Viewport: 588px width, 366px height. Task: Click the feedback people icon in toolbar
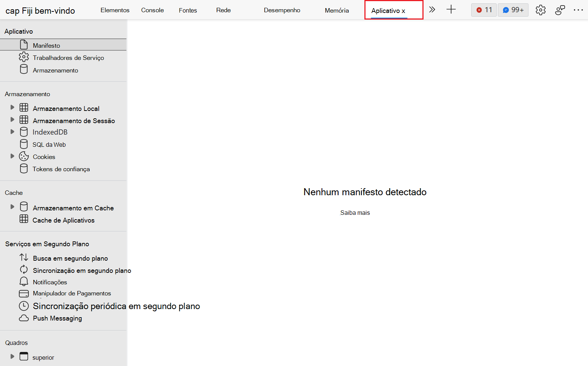pos(560,10)
